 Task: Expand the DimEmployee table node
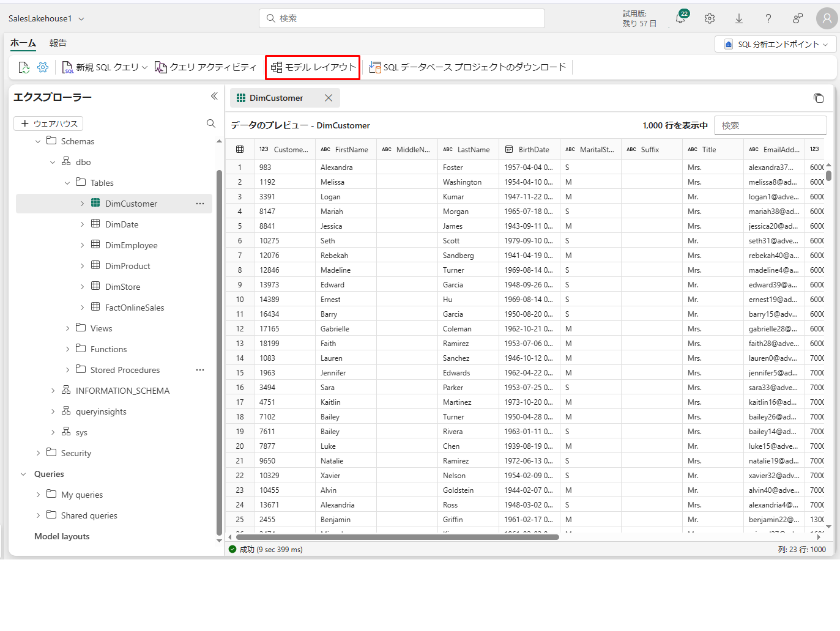click(82, 245)
